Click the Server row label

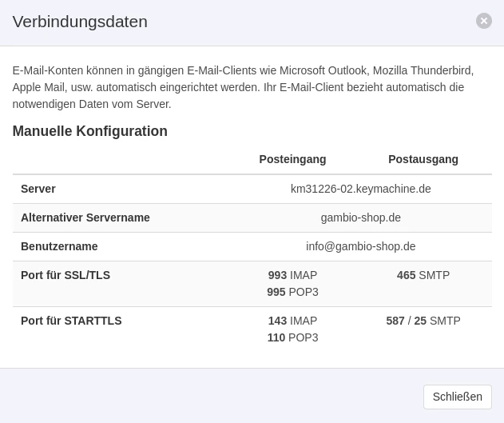[x=38, y=189]
